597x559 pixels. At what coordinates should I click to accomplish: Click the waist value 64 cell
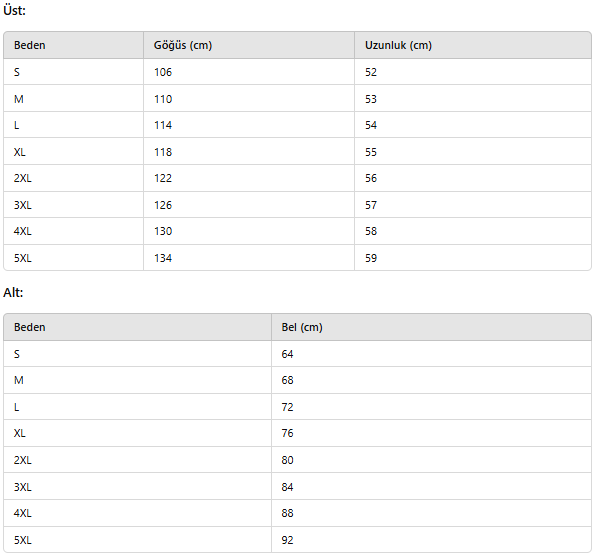click(x=431, y=354)
